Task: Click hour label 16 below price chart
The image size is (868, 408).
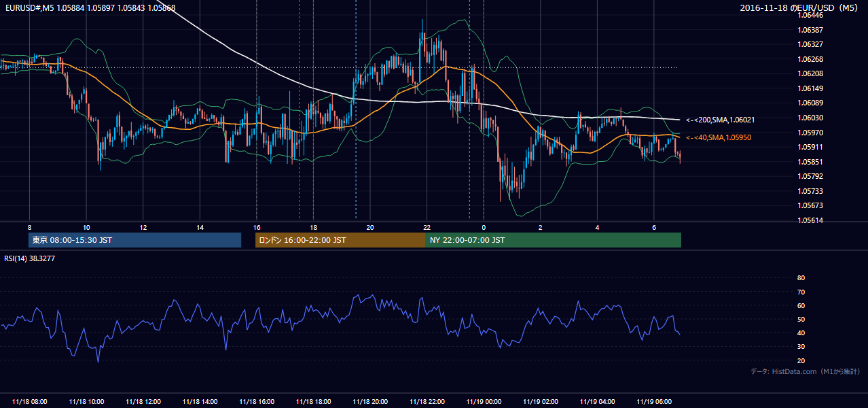Action: click(257, 227)
